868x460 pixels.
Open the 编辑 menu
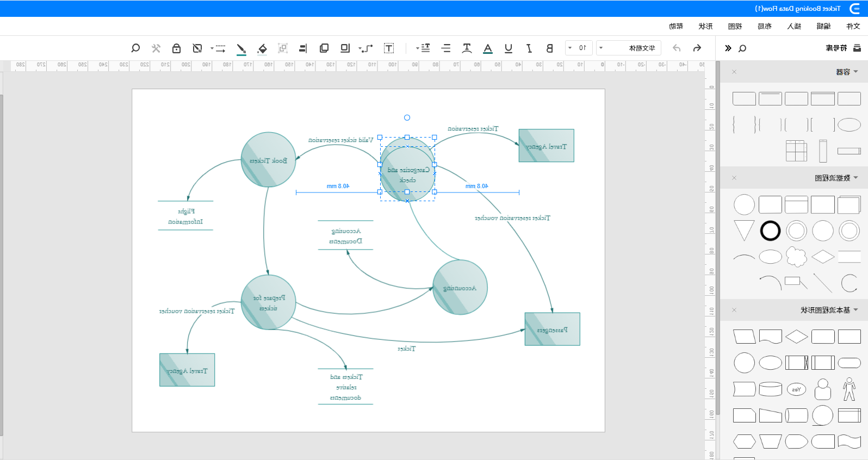pos(823,26)
